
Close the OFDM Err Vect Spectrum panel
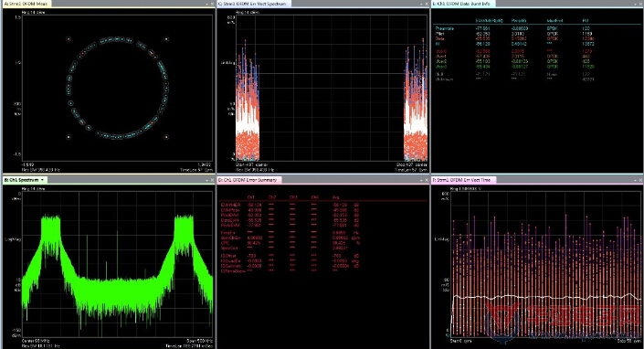[x=427, y=4]
